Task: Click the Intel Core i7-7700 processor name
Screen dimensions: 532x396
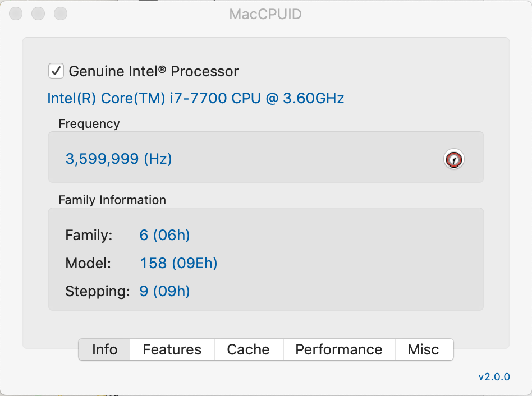Action: pos(196,98)
